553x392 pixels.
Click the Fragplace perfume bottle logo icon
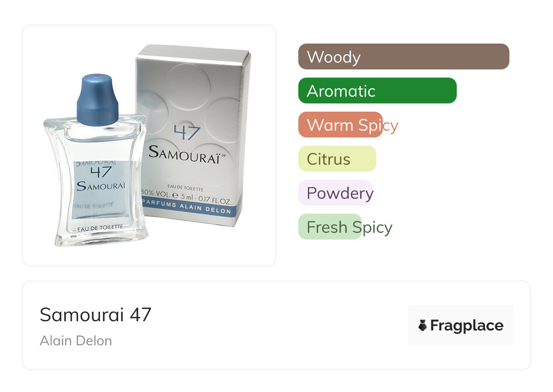tap(423, 325)
